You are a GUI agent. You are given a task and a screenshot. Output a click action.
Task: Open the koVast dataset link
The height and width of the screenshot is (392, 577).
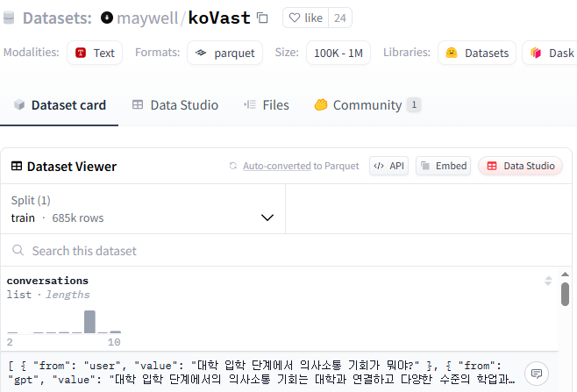219,18
